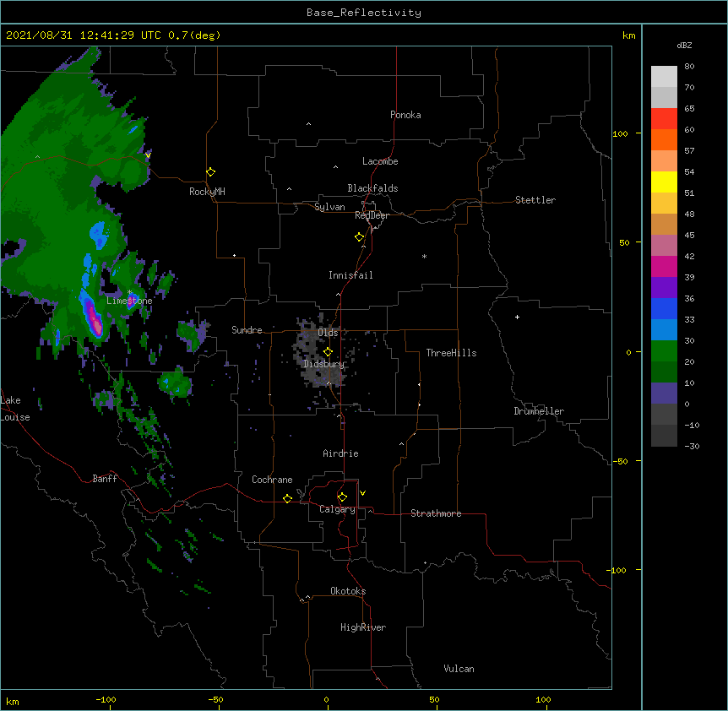
Task: Choose the purple dBZ legend swatch
Action: [x=664, y=288]
